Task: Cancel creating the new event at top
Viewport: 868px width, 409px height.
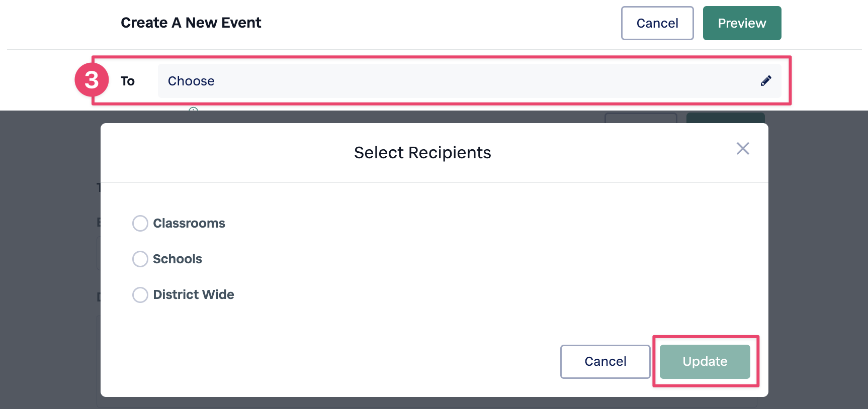Action: pyautogui.click(x=657, y=23)
